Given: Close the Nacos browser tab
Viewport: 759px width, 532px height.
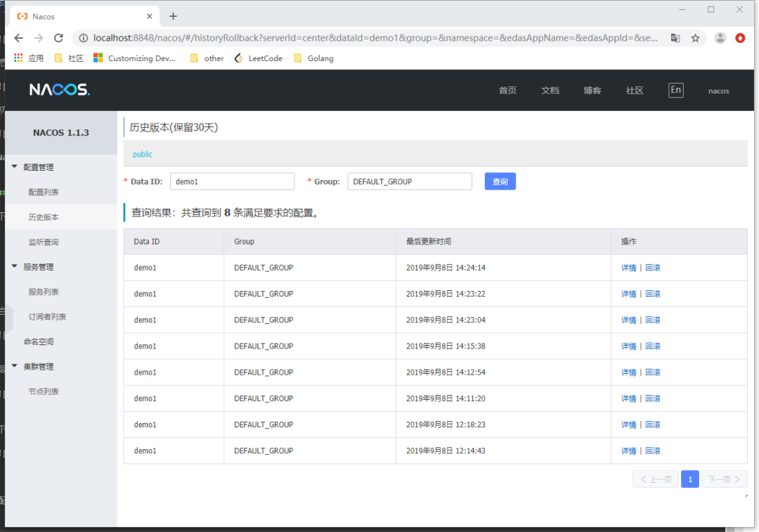Looking at the screenshot, I should tap(149, 16).
